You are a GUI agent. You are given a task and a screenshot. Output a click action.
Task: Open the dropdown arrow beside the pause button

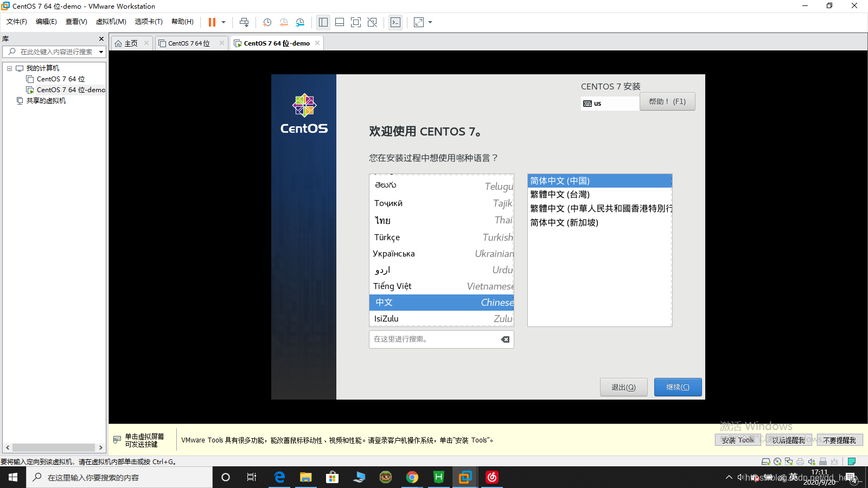(224, 22)
